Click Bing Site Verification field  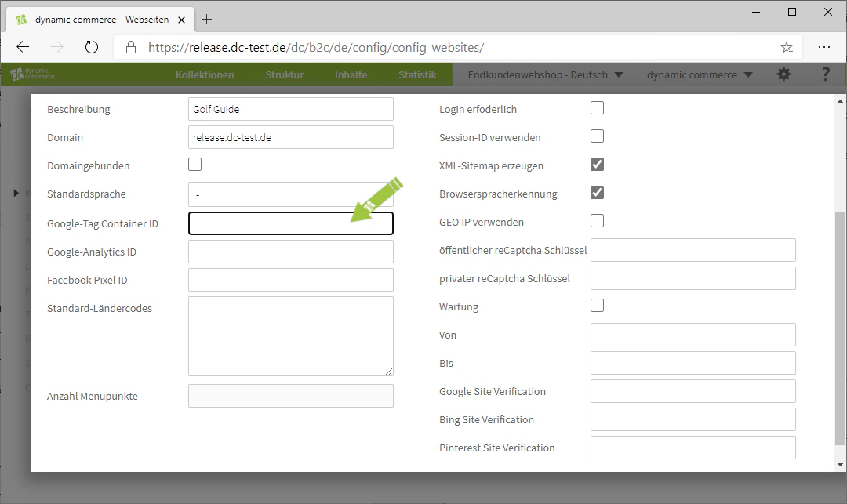[693, 419]
